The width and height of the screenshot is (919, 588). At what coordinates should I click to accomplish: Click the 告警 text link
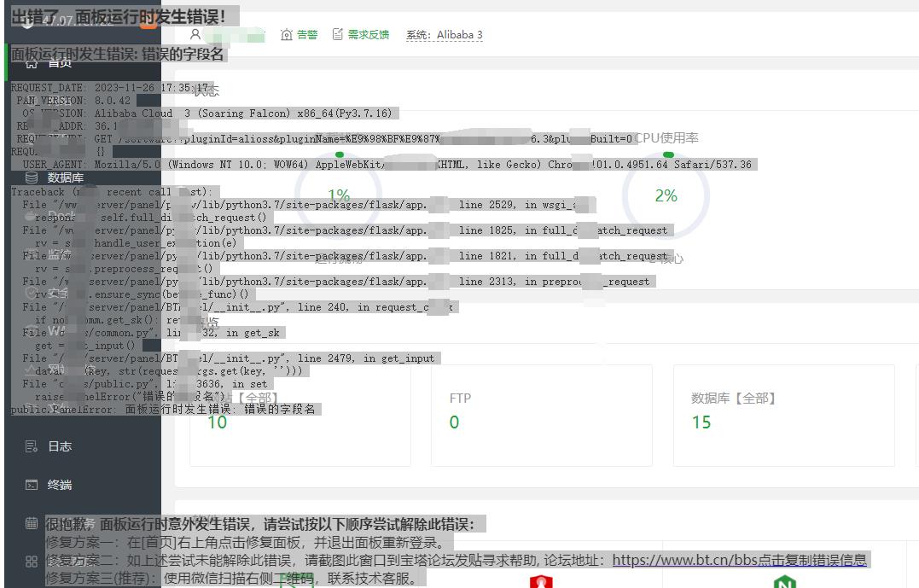click(307, 35)
